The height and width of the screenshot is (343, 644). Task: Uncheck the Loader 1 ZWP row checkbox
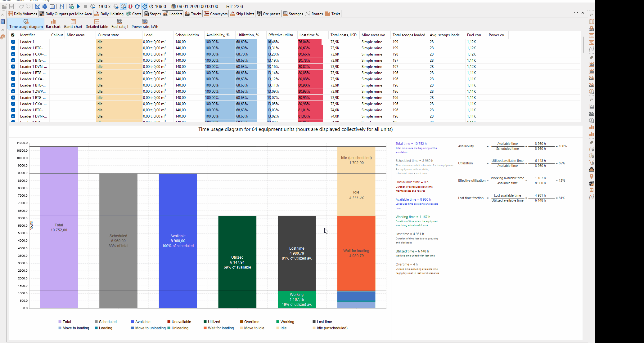pos(13,91)
